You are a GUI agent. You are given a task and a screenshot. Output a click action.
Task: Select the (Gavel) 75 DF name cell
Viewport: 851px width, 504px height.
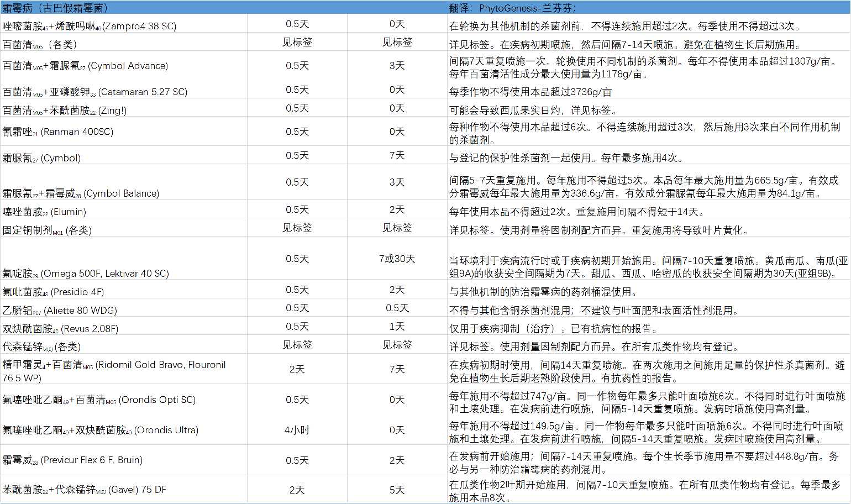tap(85, 490)
